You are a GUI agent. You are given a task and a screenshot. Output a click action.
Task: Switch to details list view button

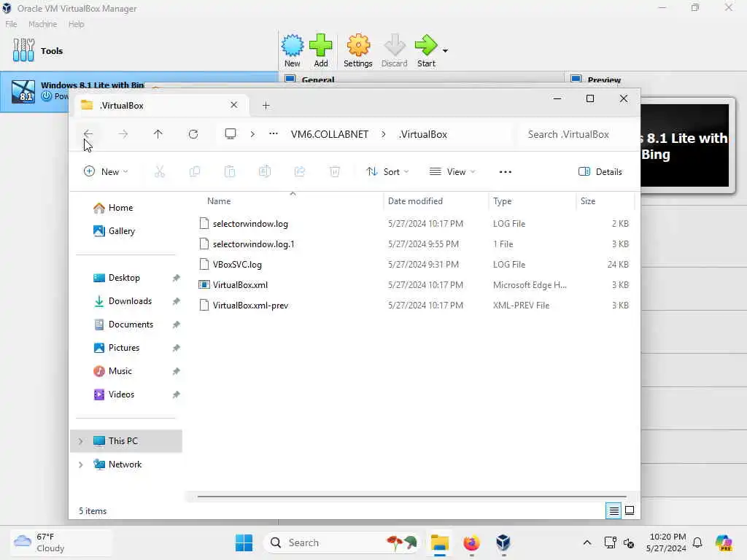click(614, 511)
